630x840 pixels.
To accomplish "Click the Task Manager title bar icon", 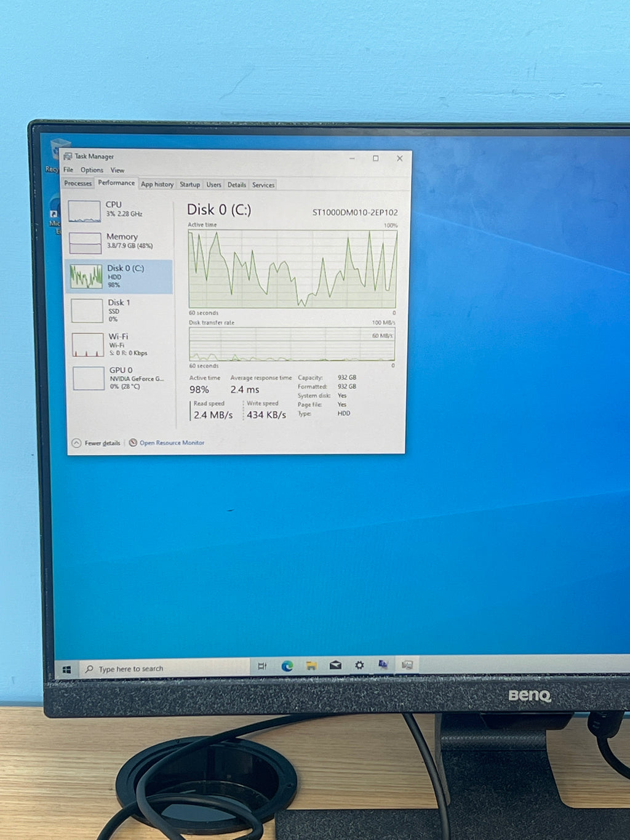I will point(68,156).
